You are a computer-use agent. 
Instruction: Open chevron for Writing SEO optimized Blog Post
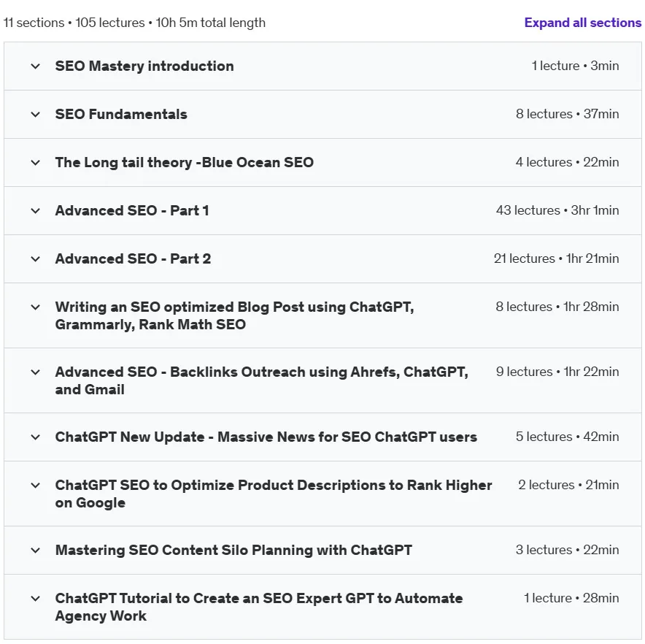point(35,307)
